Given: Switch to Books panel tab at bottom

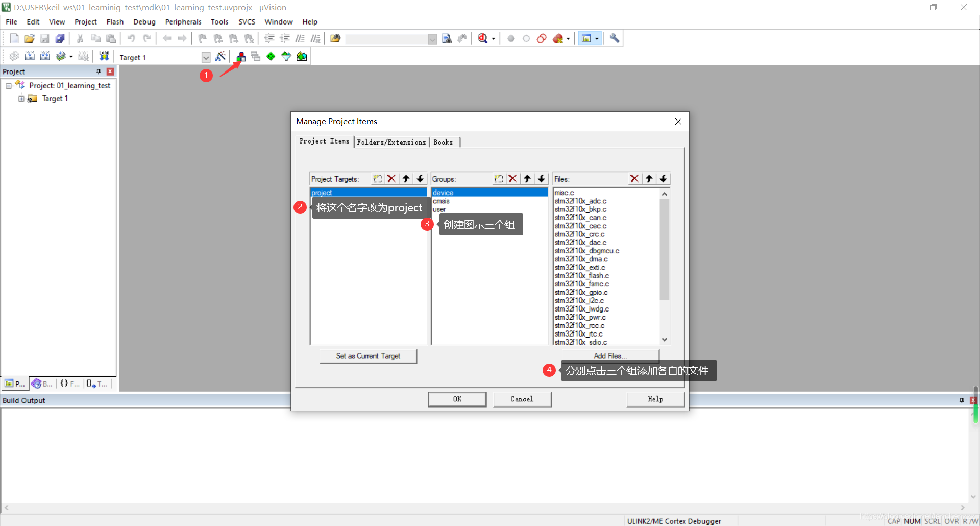Looking at the screenshot, I should (x=42, y=384).
